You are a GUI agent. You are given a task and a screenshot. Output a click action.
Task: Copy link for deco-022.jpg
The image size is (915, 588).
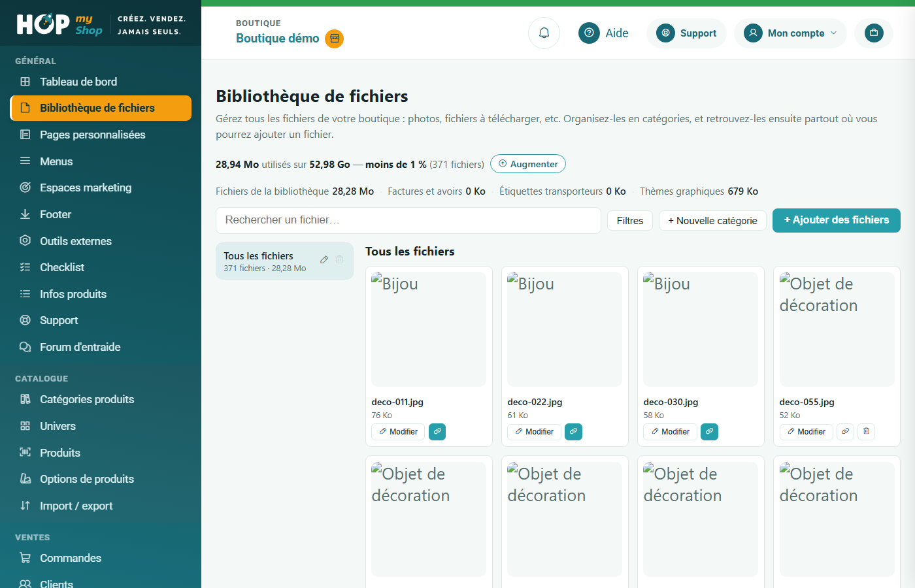573,432
